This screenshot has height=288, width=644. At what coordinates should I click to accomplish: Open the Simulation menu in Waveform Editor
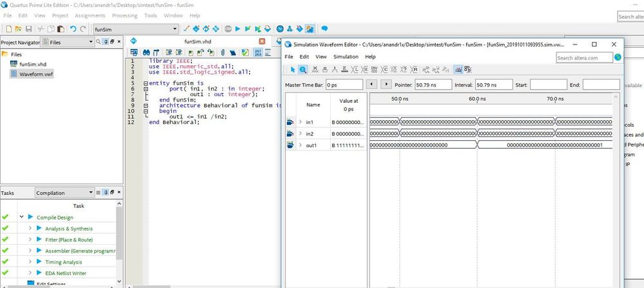(x=346, y=57)
